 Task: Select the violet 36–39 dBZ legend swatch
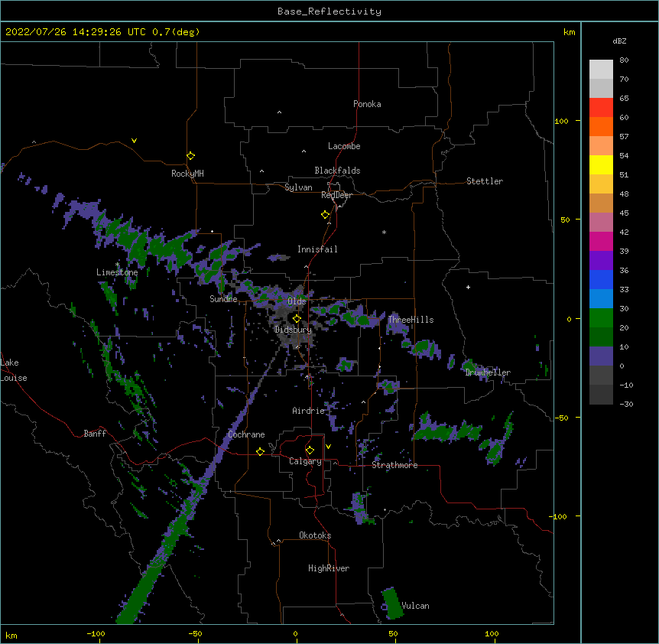pyautogui.click(x=601, y=261)
